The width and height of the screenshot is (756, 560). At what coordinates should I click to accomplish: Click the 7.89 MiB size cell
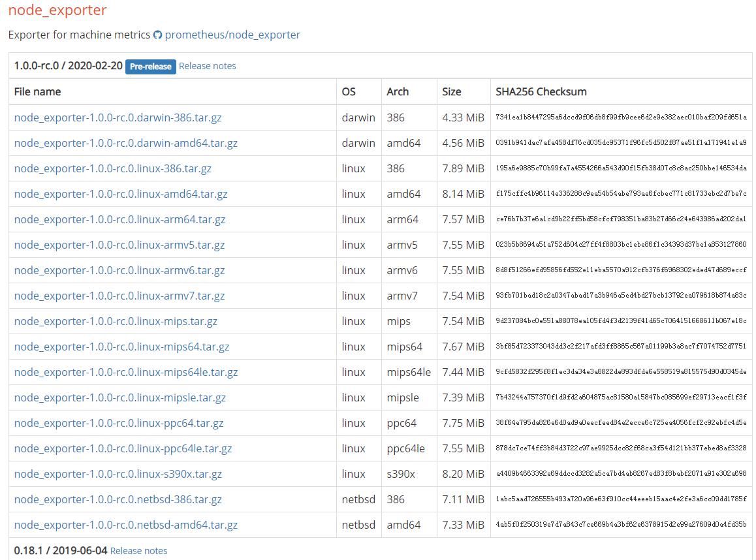[x=464, y=168]
